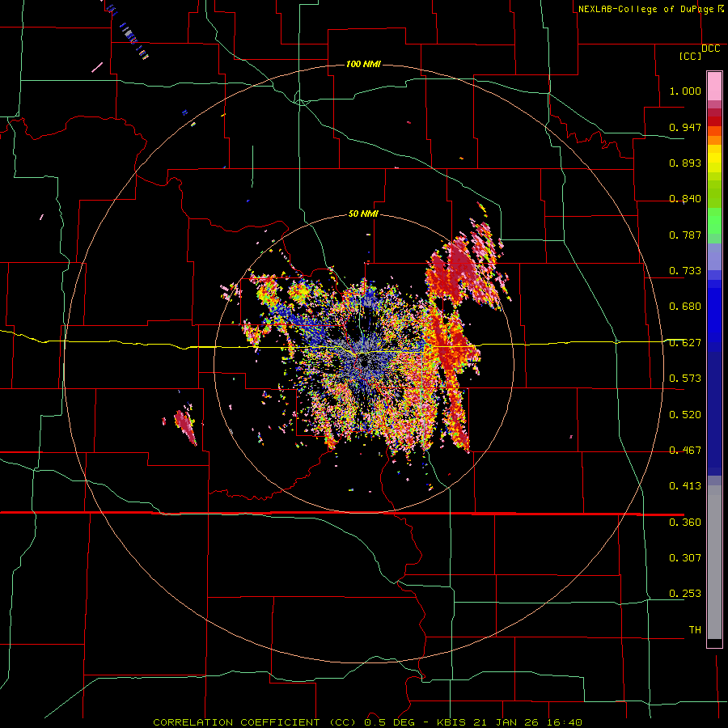The height and width of the screenshot is (728, 728).
Task: Click the 0.680 legend value
Action: click(x=685, y=307)
